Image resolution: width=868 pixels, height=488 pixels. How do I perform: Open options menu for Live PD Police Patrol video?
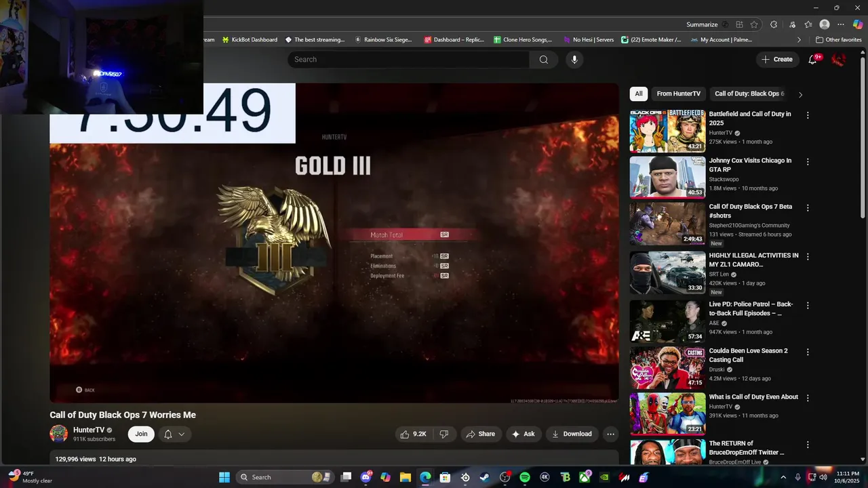[808, 306]
